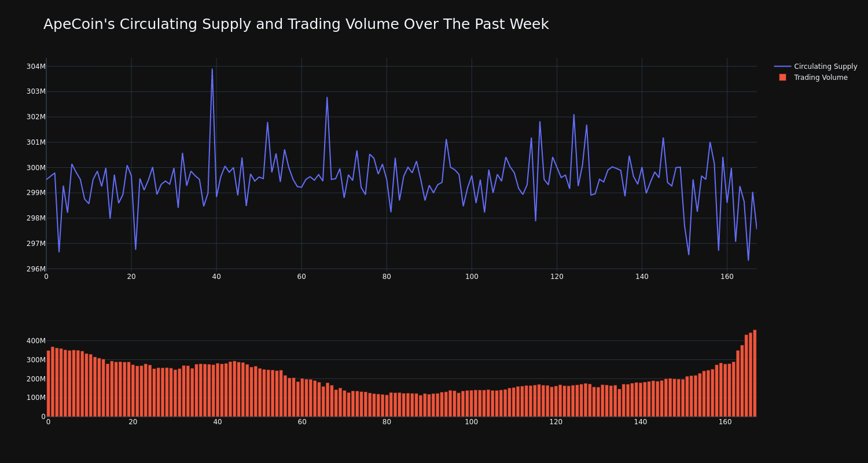This screenshot has height=463, width=868.
Task: Click the 200M label on volume chart
Action: [36, 379]
